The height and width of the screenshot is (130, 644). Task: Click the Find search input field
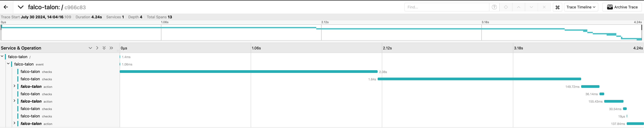coord(447,7)
